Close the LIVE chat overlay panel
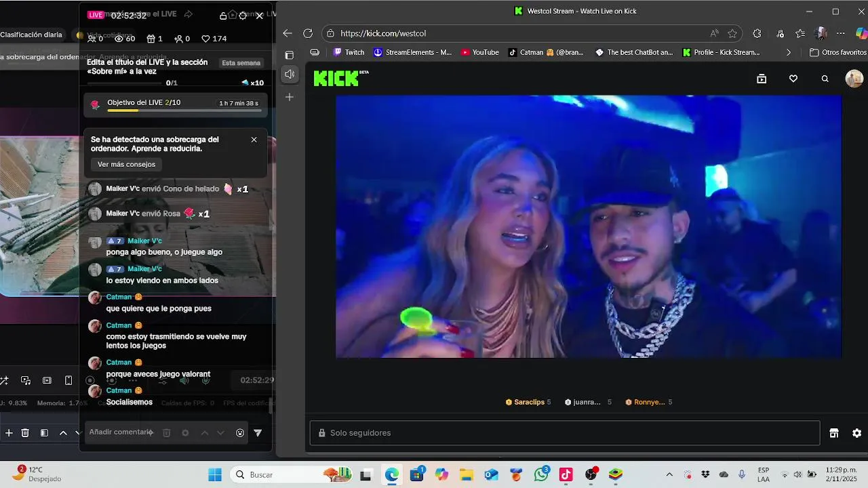Screen dimensions: 868x488 click(x=259, y=16)
